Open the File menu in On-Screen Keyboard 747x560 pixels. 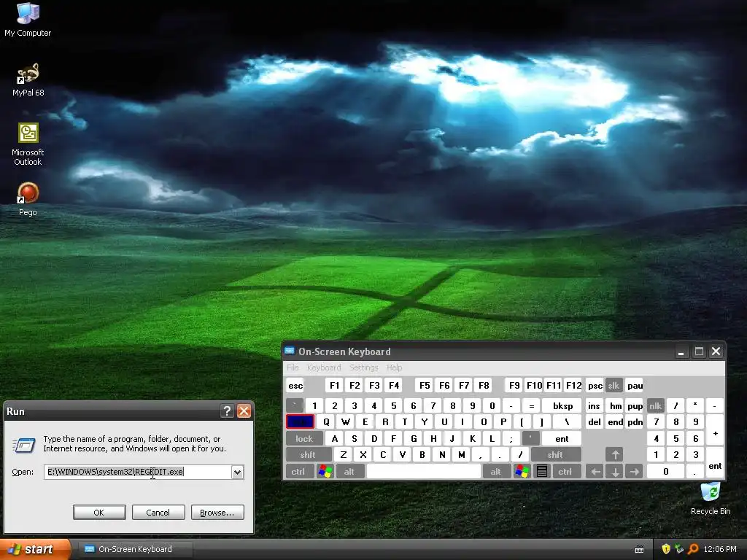click(293, 367)
